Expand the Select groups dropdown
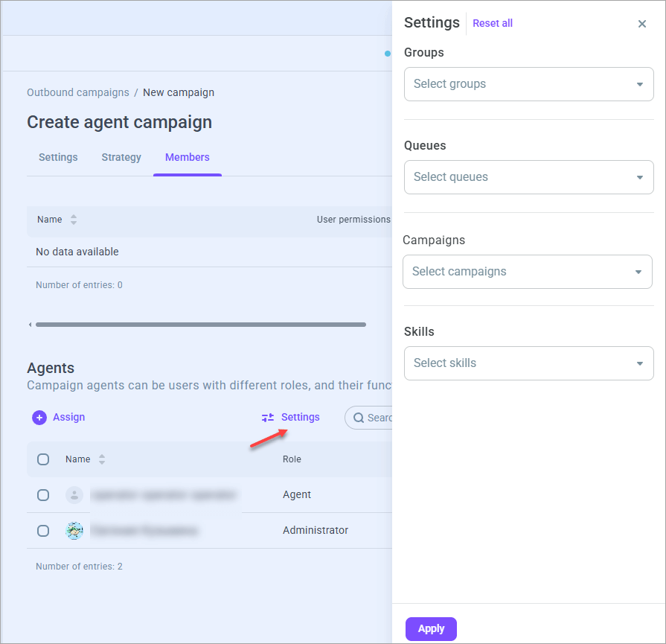Screen dimensions: 666x644 click(x=528, y=84)
